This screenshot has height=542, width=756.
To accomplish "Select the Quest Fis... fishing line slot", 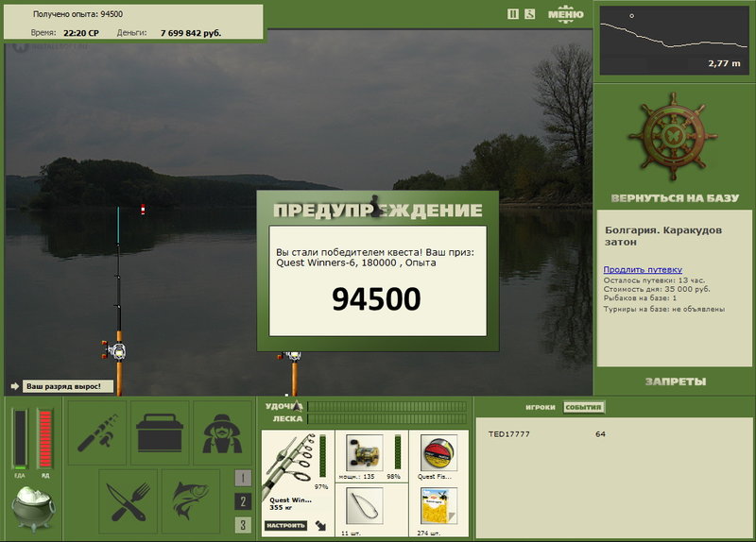I will (438, 457).
